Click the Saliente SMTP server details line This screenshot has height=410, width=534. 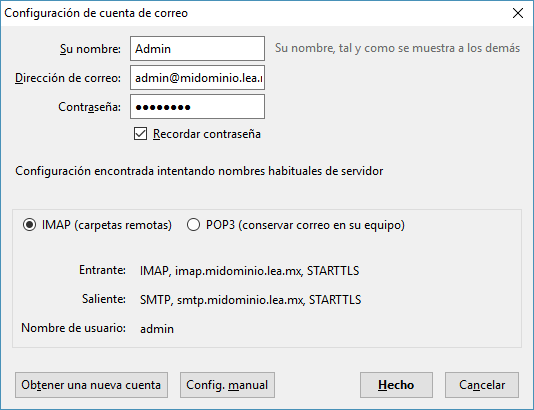pos(250,300)
